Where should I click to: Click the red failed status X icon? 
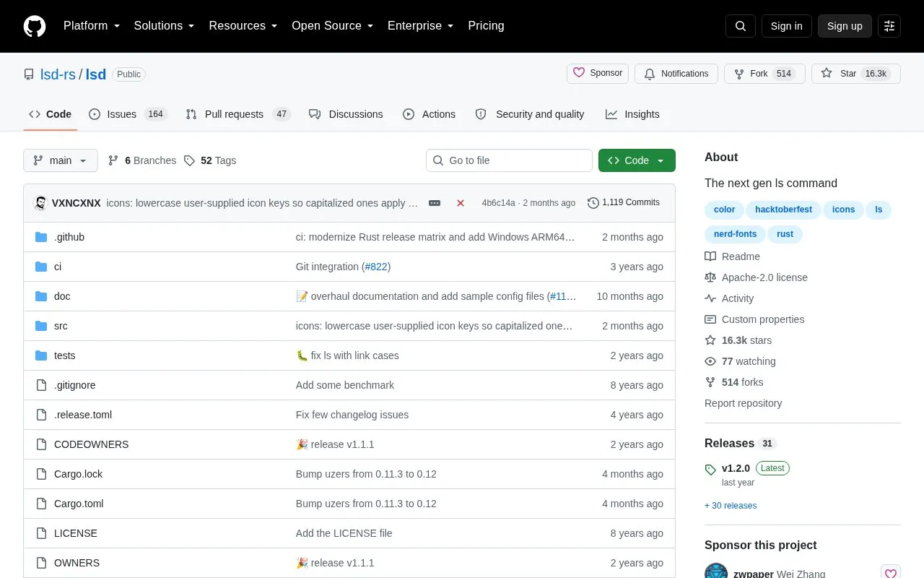pos(461,203)
